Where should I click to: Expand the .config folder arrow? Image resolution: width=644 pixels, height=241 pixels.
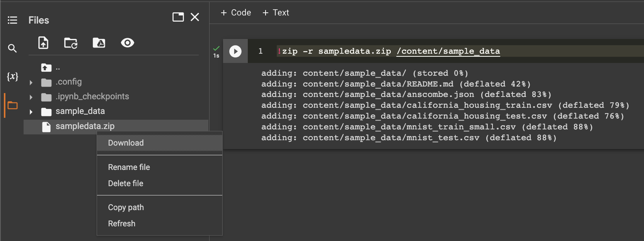(x=31, y=82)
